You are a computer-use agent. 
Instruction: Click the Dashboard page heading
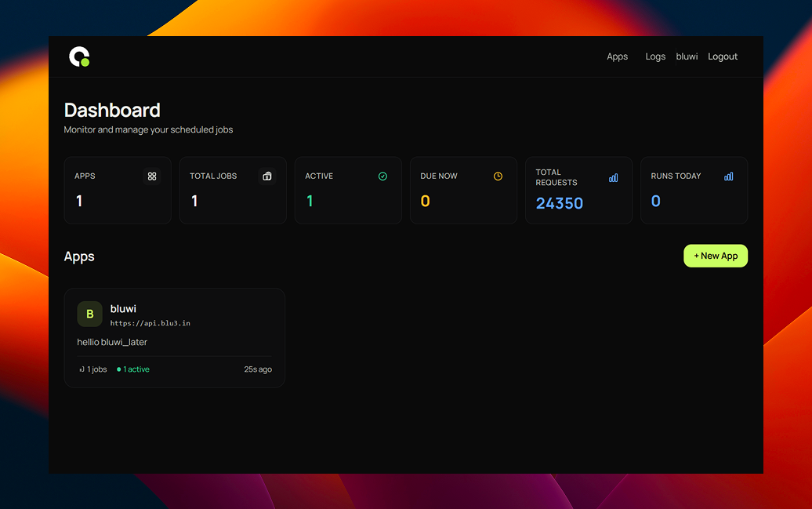click(x=112, y=110)
